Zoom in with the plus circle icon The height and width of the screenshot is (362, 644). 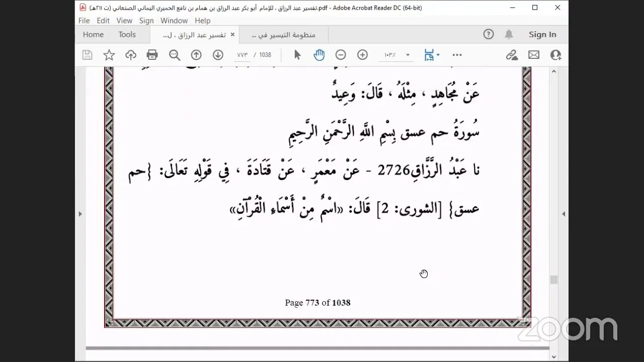(362, 55)
